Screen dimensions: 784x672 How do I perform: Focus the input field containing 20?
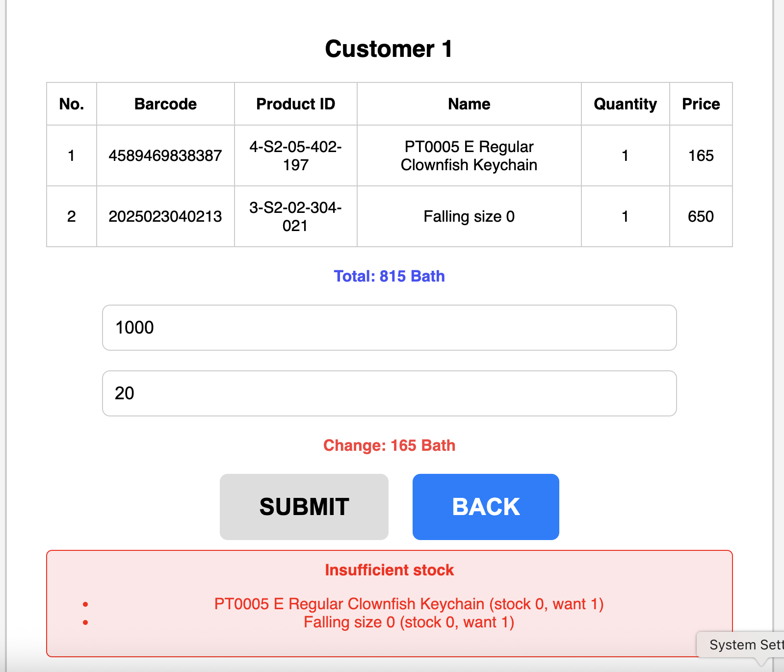[x=389, y=393]
